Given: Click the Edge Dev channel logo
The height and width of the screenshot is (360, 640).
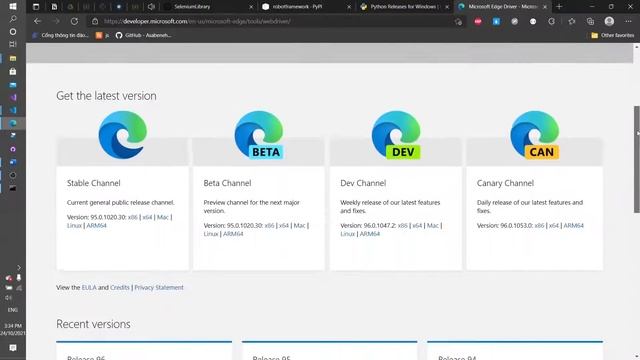Looking at the screenshot, I should 396,135.
